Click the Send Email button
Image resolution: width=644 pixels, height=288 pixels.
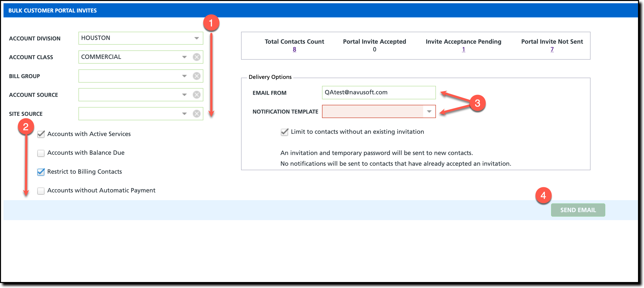[x=578, y=210]
